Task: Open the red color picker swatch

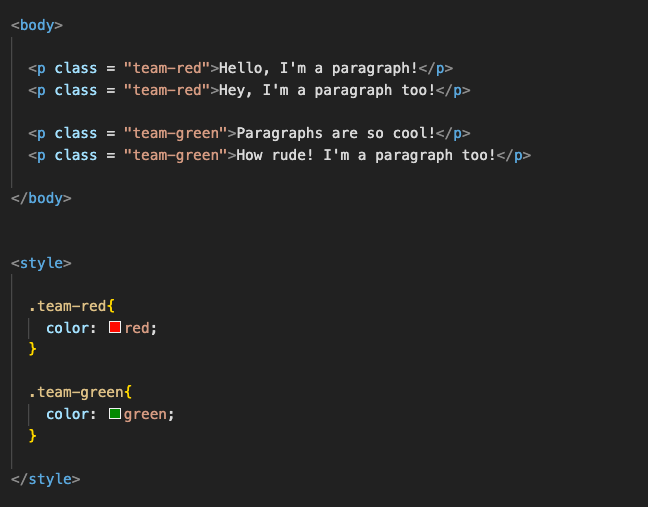Action: [115, 327]
